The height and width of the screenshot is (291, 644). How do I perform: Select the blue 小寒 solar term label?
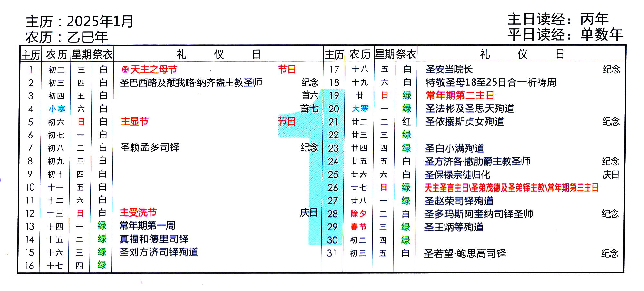[57, 109]
